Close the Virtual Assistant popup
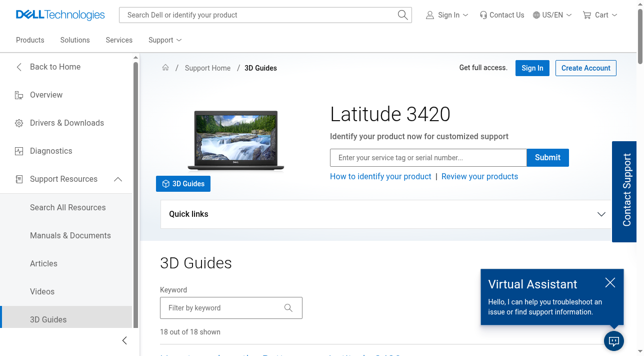Viewport: 644px width, 356px height. 610,283
